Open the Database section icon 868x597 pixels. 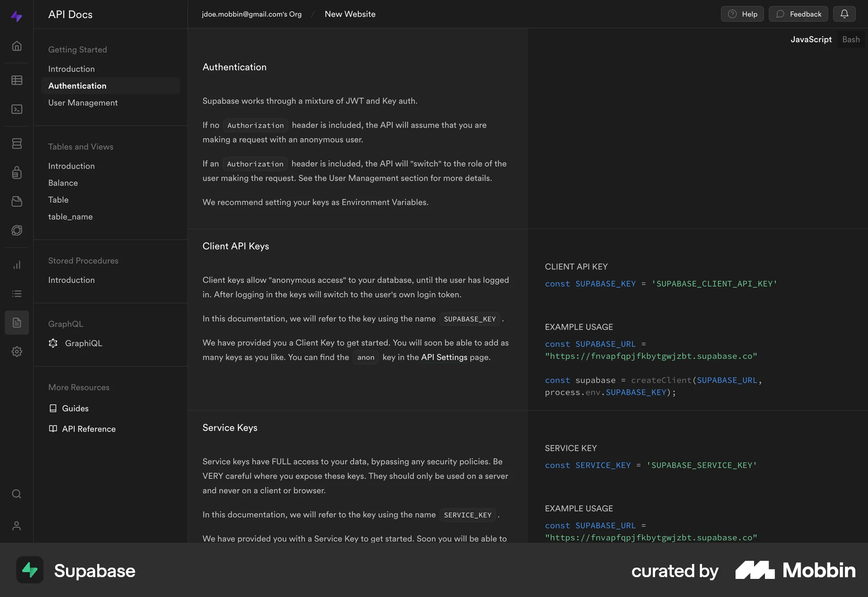[x=17, y=143]
